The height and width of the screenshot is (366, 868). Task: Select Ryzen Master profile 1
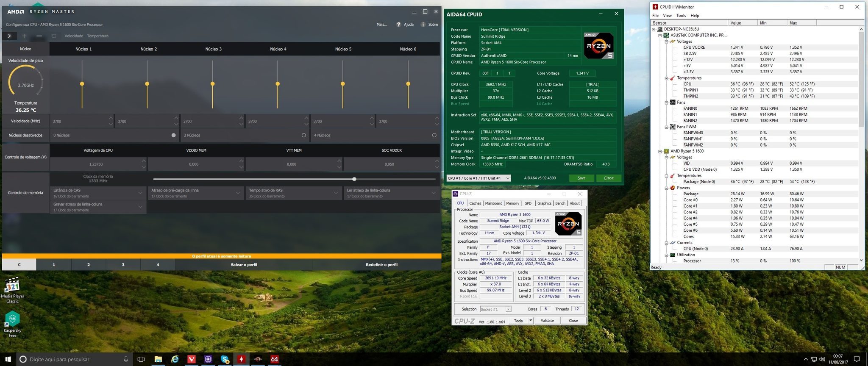click(x=54, y=265)
